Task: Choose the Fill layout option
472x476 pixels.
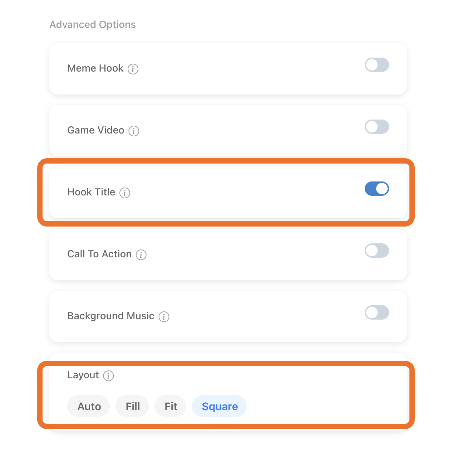Action: point(133,406)
